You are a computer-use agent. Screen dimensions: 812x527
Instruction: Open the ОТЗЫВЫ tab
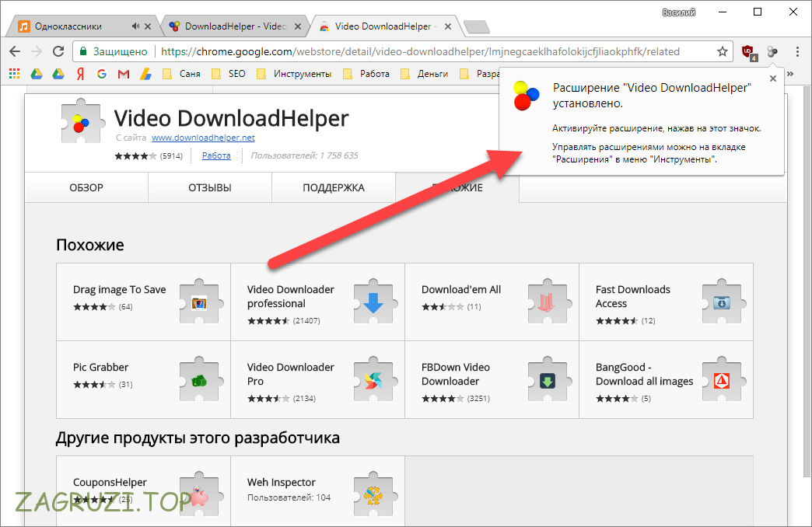tap(210, 188)
